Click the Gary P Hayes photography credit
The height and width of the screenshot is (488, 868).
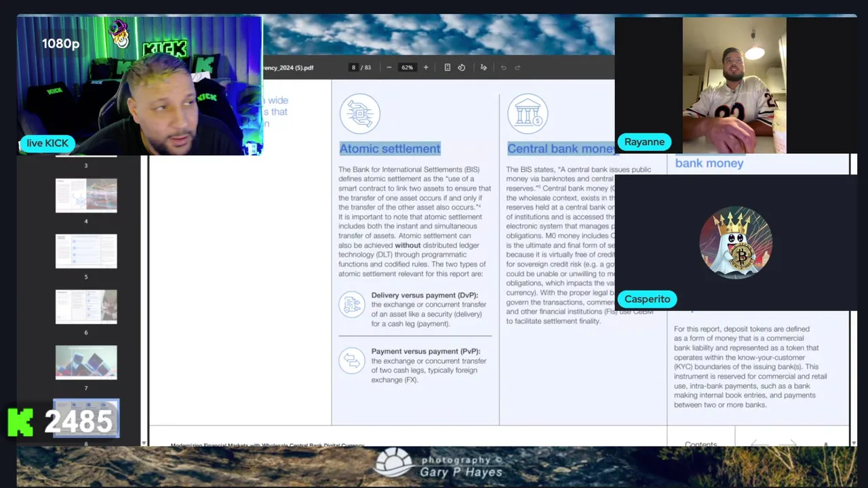pyautogui.click(x=439, y=465)
